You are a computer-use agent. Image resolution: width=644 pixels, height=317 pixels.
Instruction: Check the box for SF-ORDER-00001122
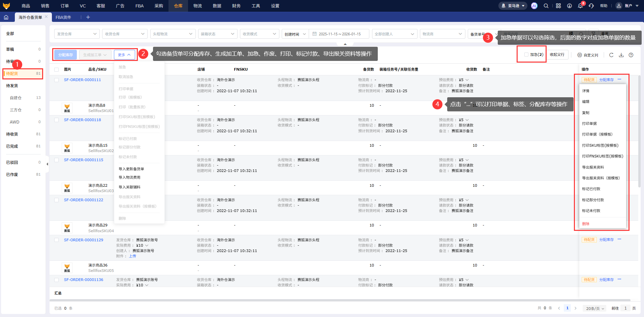tap(57, 200)
